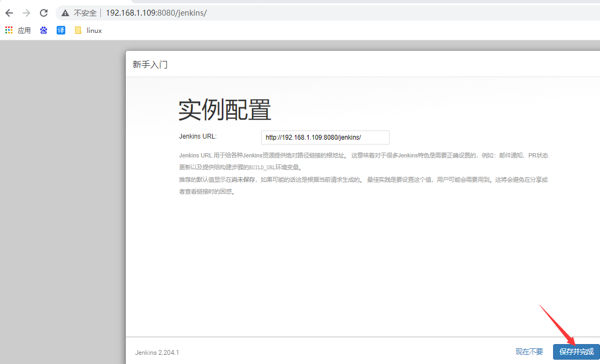600x364 pixels.
Task: Open the Baidu paw bookmark
Action: click(44, 30)
